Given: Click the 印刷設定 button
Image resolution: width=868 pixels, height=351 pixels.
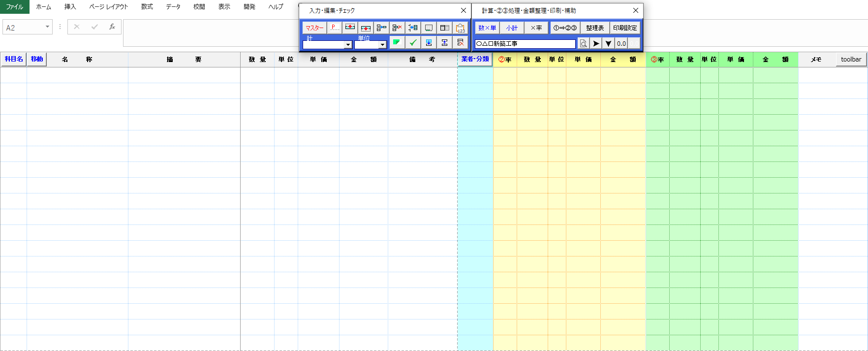Looking at the screenshot, I should pyautogui.click(x=625, y=28).
